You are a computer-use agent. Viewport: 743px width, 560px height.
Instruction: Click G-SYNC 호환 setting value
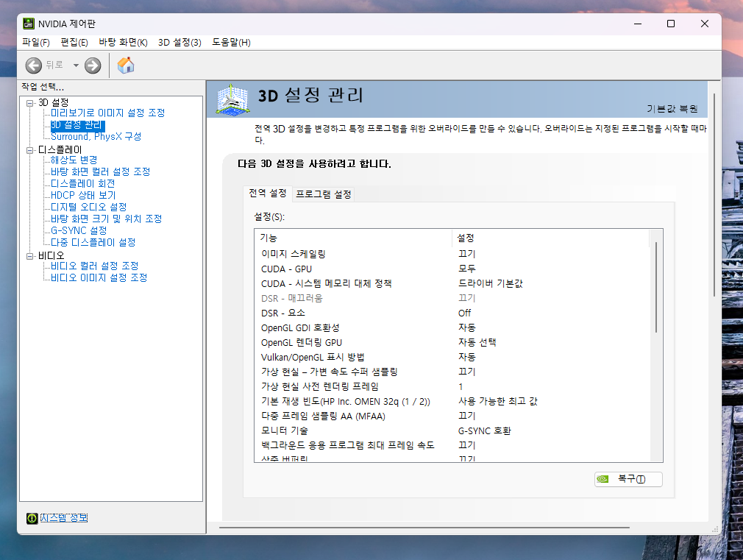[x=484, y=430]
